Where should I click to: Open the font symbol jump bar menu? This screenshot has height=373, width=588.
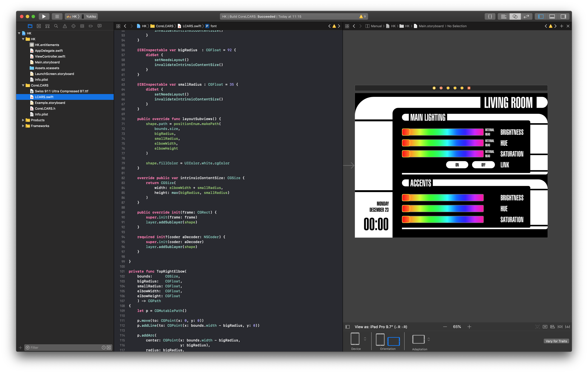point(211,26)
